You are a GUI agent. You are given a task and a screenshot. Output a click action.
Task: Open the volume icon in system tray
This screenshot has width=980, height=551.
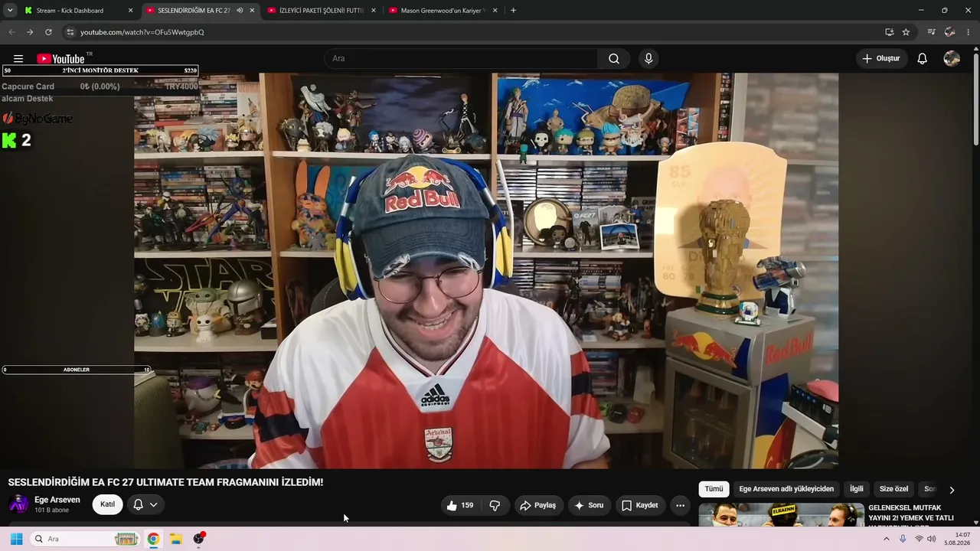pos(931,539)
